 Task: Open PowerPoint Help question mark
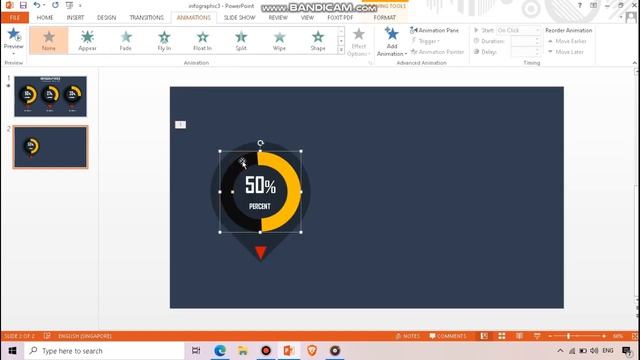[580, 5]
